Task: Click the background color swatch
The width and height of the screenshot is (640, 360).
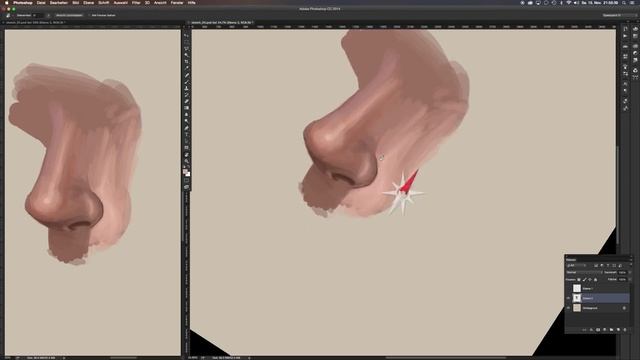Action: pos(188,175)
